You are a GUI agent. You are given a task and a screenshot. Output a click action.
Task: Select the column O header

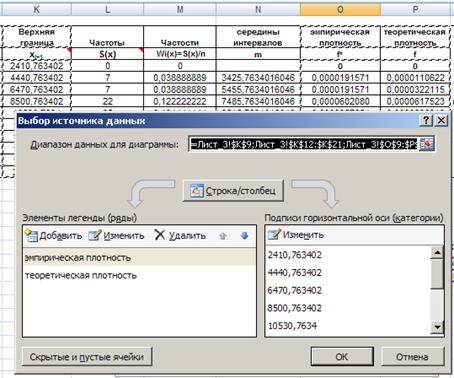coord(340,9)
